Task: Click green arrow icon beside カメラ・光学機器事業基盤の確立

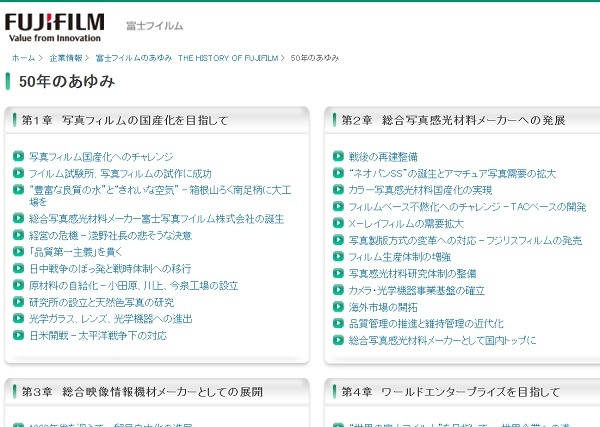Action: click(338, 290)
